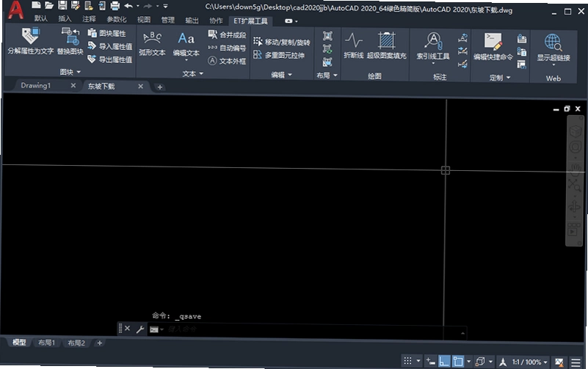Open the Drawing1 file tab
588x369 pixels.
[x=36, y=85]
